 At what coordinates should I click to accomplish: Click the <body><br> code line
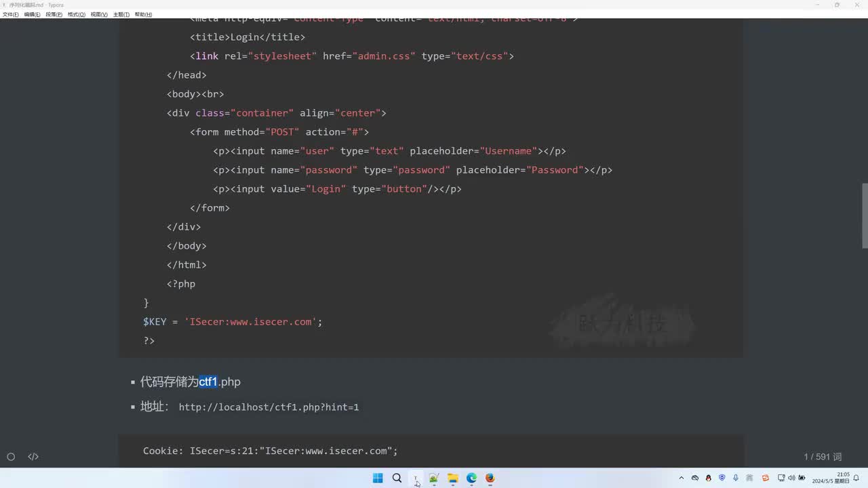point(195,94)
